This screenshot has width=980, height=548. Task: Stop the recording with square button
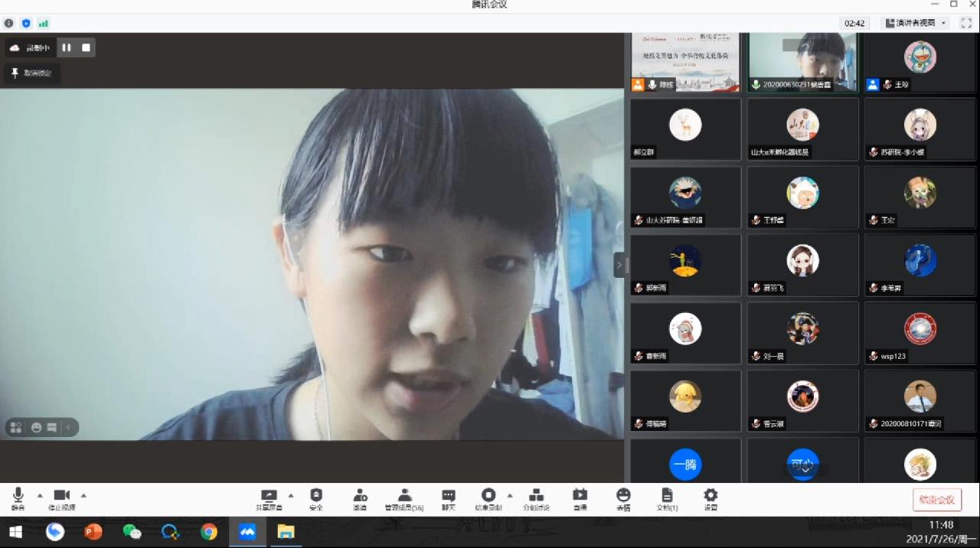pos(86,47)
